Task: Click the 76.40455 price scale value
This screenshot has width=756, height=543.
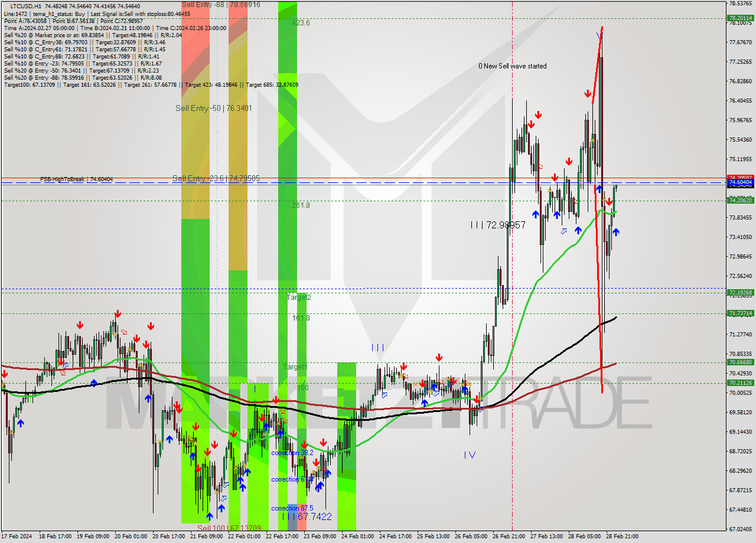Action: 740,100
